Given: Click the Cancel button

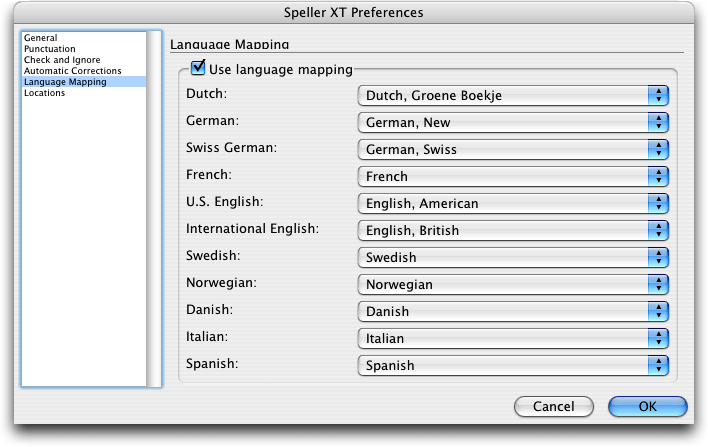Looking at the screenshot, I should tap(554, 406).
